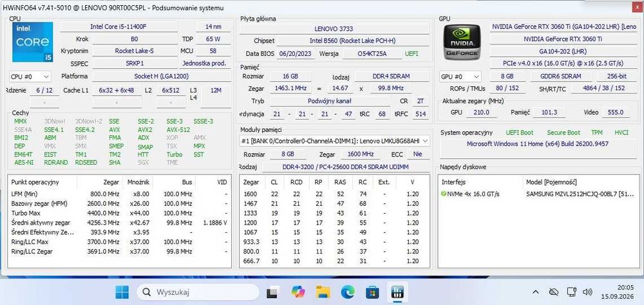Click the AES-NI feature flag
Viewport: 644px width, 305px height.
pos(24,163)
